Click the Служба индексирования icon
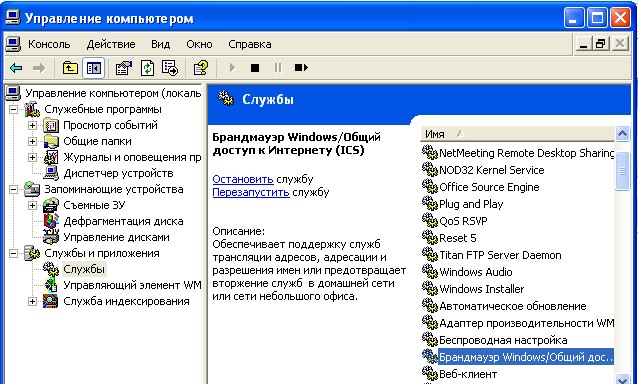This screenshot has width=638, height=384. click(x=51, y=301)
